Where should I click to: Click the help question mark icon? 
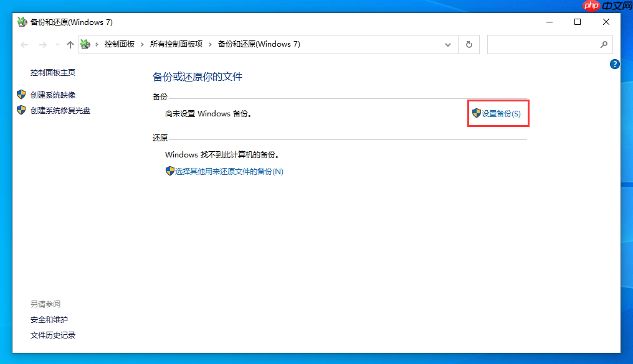615,64
